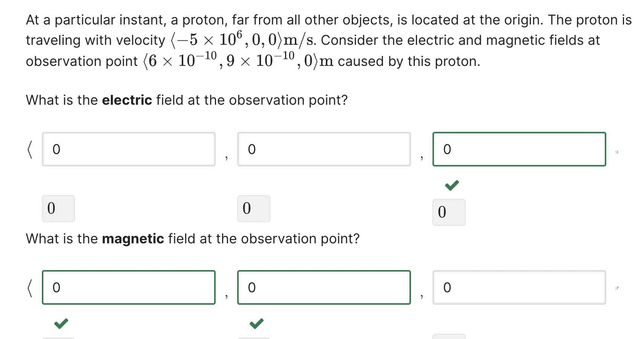Click the T unit label after the magnetic field
The height and width of the screenshot is (339, 644).
[618, 287]
